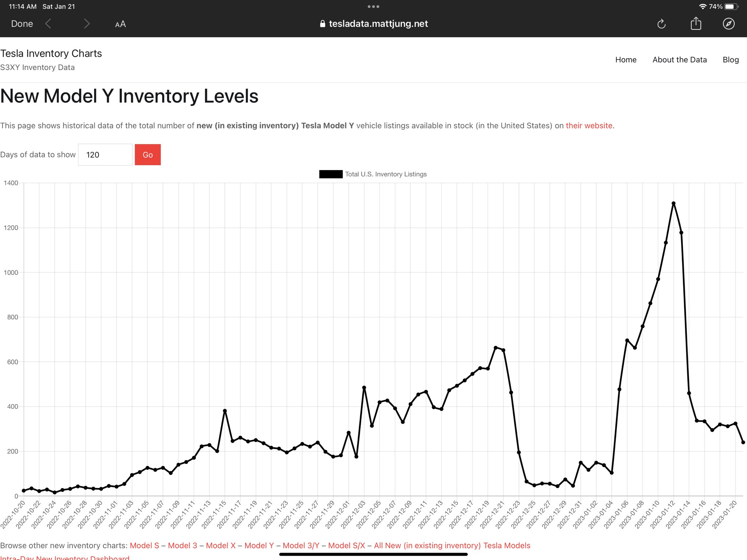Click the last data point on the chart
Screen dimensions: 747x560
743,442
